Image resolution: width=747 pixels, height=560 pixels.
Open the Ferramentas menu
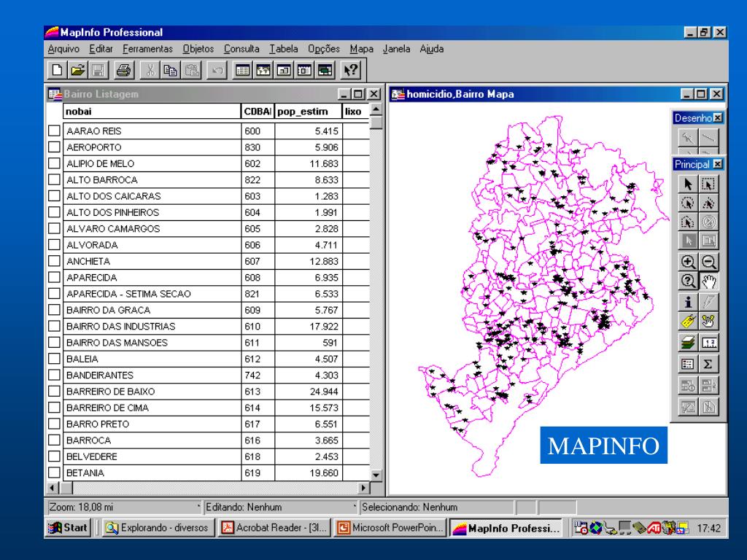pyautogui.click(x=147, y=49)
